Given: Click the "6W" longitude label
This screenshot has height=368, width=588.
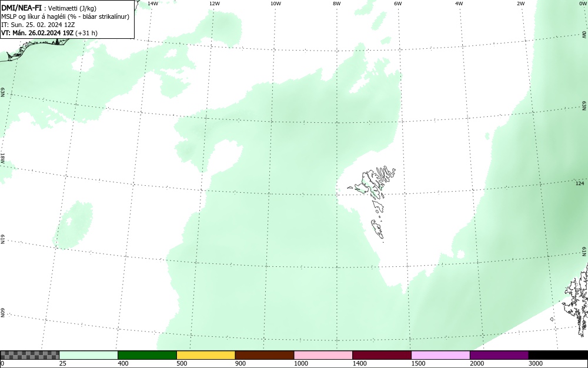Looking at the screenshot, I should [x=398, y=4].
